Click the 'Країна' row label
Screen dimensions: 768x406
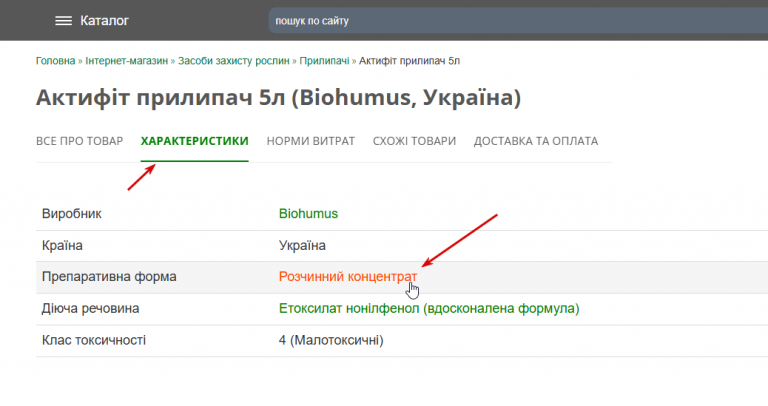tap(62, 245)
